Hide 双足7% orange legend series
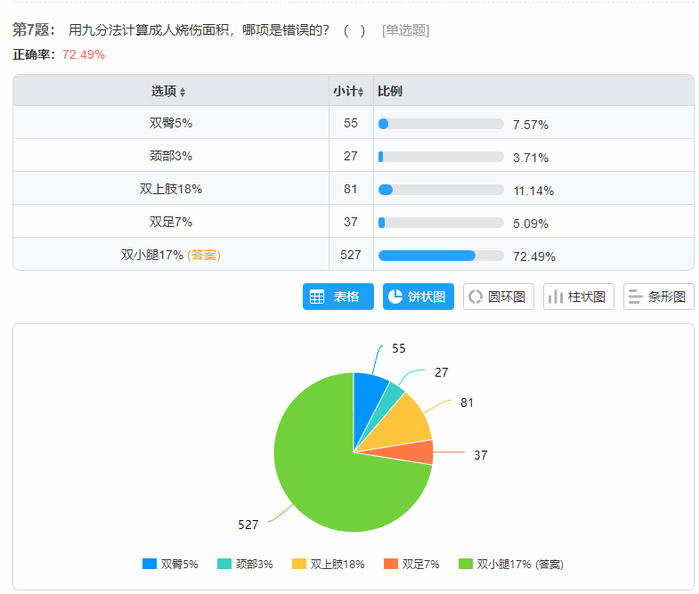Viewport: 699px width, 594px height. pyautogui.click(x=390, y=564)
